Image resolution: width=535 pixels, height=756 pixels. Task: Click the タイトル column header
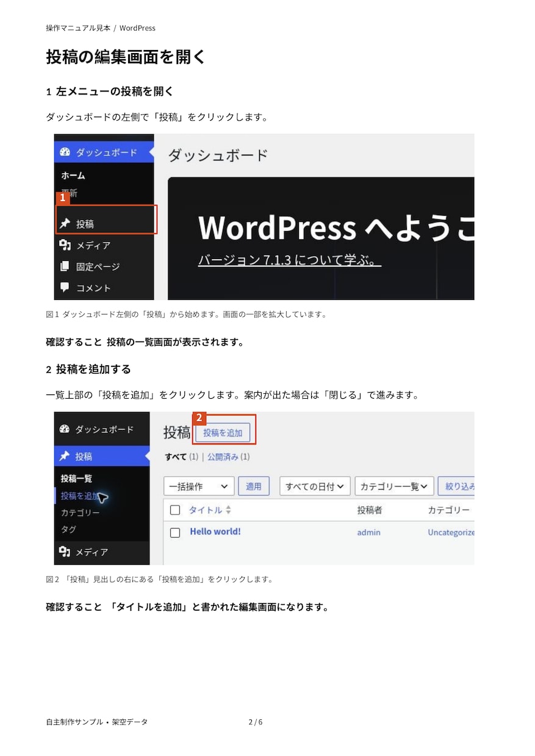[x=206, y=510]
